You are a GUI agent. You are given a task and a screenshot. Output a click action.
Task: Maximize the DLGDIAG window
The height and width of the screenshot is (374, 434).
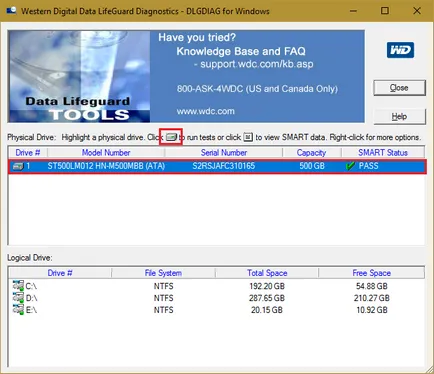(x=385, y=11)
